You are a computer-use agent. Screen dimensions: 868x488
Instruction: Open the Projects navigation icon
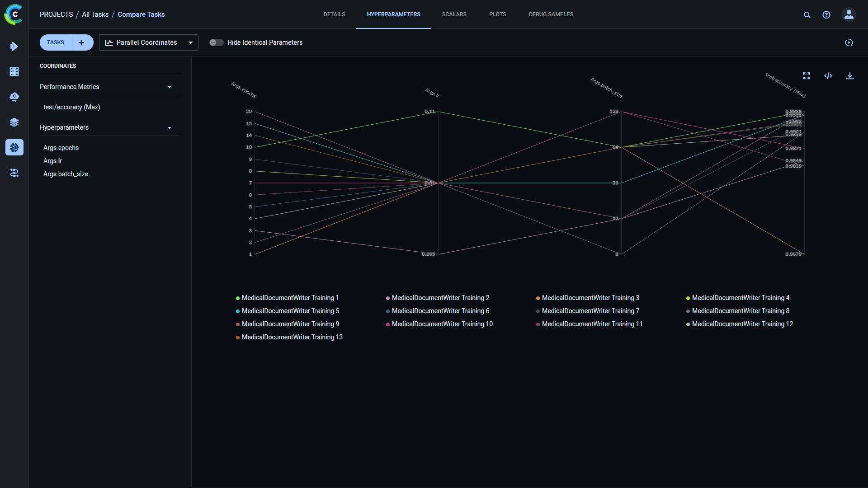[14, 46]
